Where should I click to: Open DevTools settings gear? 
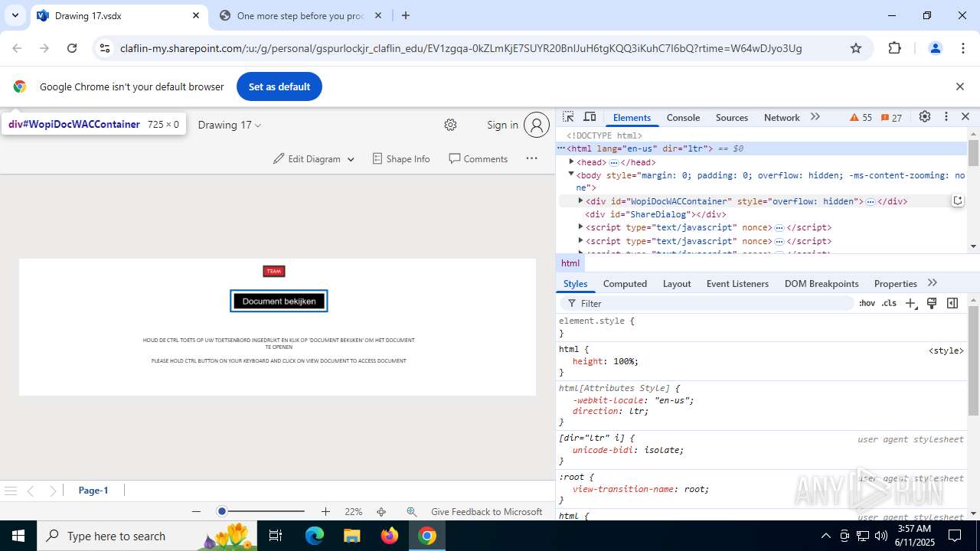pyautogui.click(x=925, y=116)
